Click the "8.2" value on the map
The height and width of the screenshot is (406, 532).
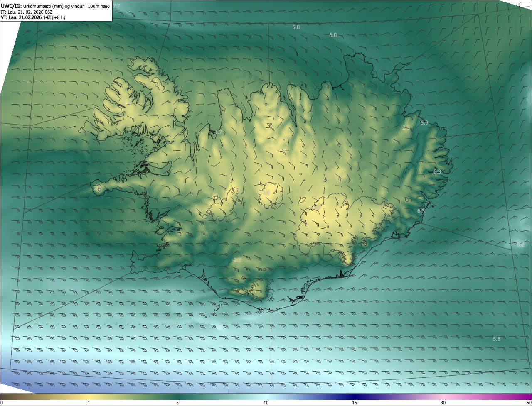click(x=520, y=245)
